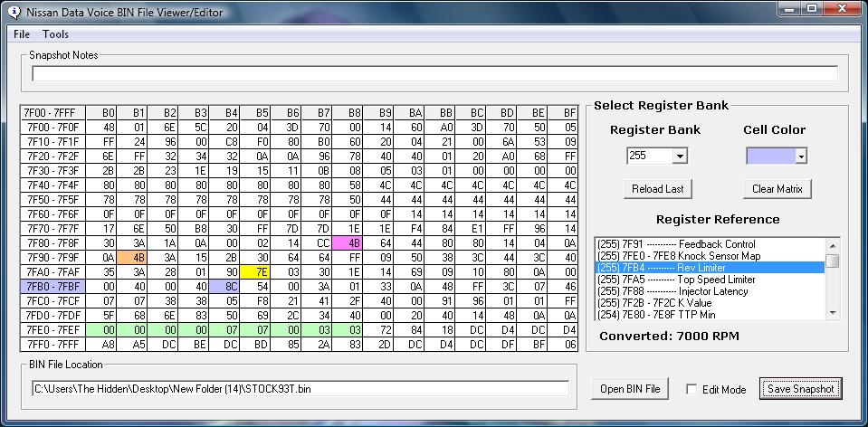Click the orange highlighted 4B cell
This screenshot has height=427, width=868.
pos(132,259)
